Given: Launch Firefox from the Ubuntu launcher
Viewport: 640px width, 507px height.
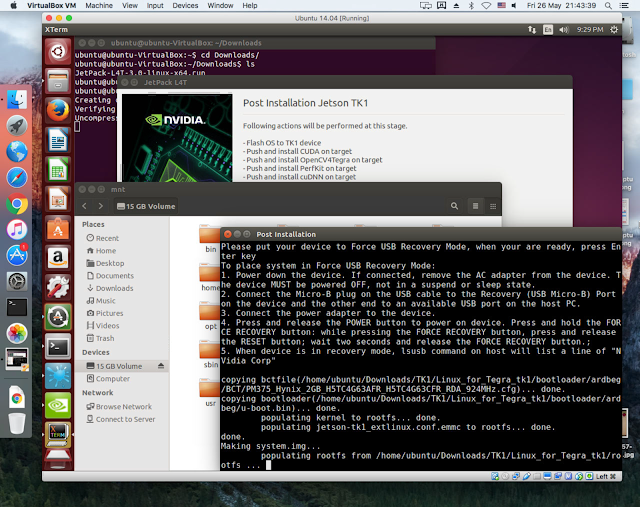Looking at the screenshot, I should (58, 110).
